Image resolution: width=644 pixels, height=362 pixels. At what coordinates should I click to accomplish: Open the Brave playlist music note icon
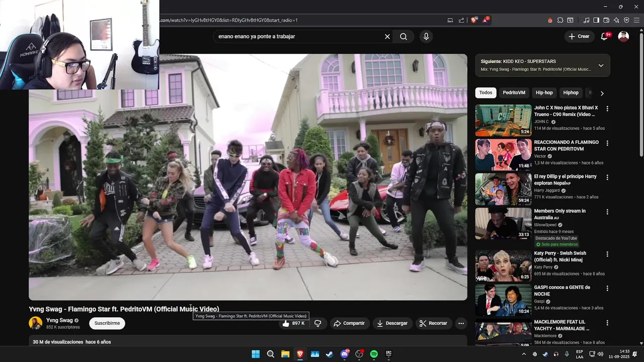point(586,20)
